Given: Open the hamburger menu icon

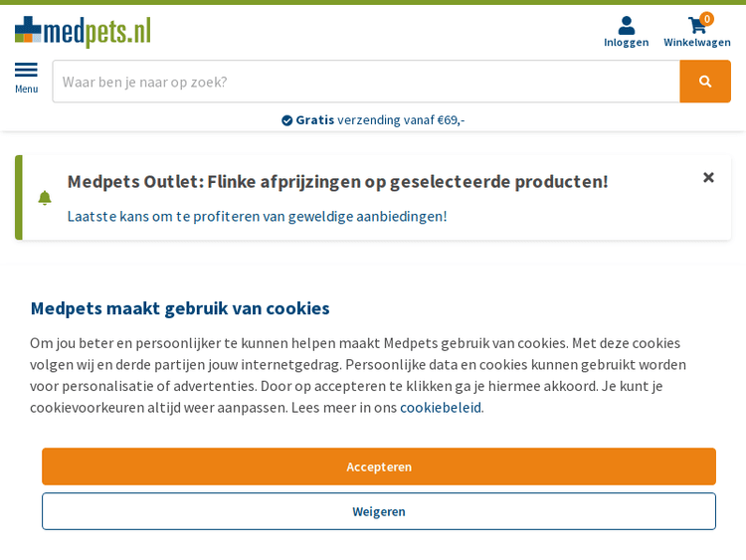Looking at the screenshot, I should click(26, 70).
